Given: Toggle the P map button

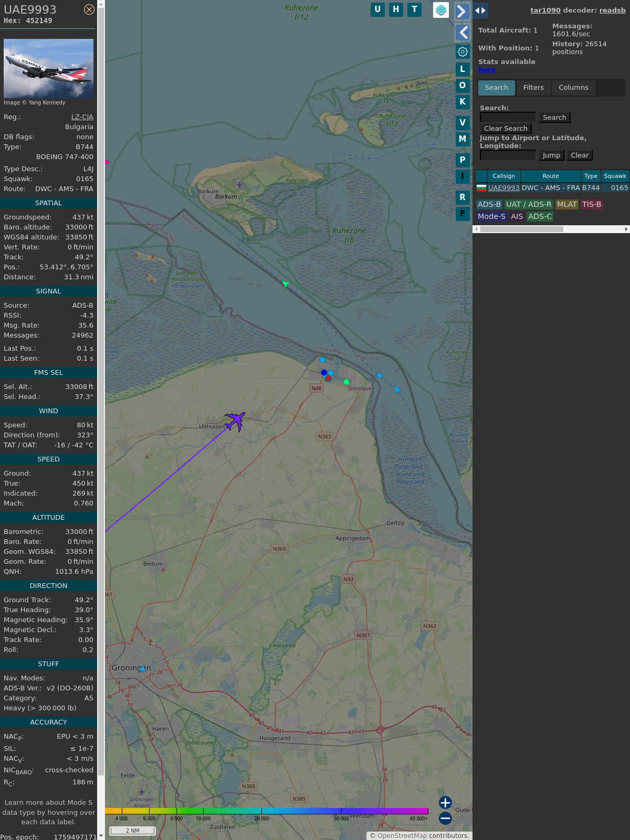Looking at the screenshot, I should click(x=463, y=160).
